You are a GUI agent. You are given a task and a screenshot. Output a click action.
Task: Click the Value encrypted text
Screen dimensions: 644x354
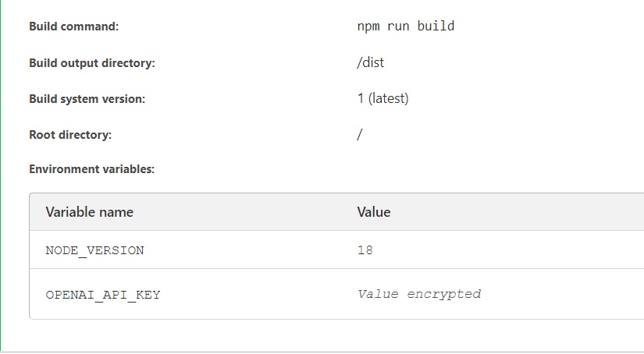(x=419, y=294)
